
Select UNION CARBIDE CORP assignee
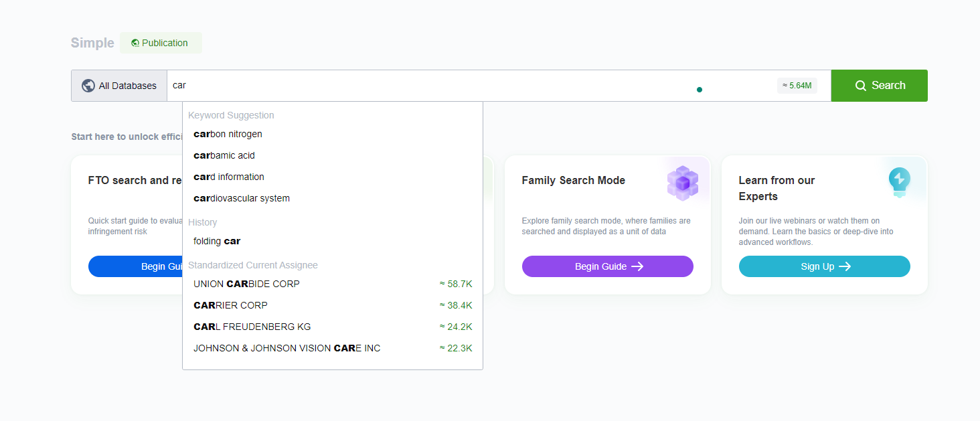pyautogui.click(x=246, y=284)
